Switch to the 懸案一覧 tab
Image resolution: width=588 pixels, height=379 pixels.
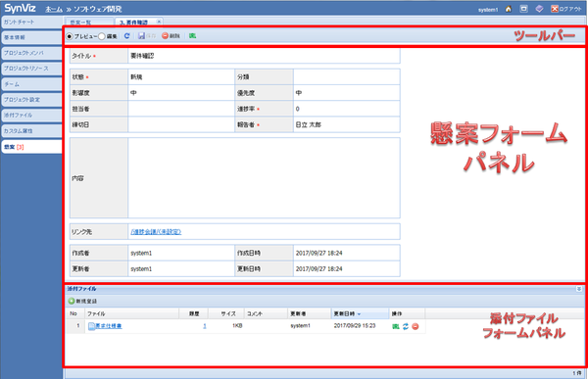89,23
